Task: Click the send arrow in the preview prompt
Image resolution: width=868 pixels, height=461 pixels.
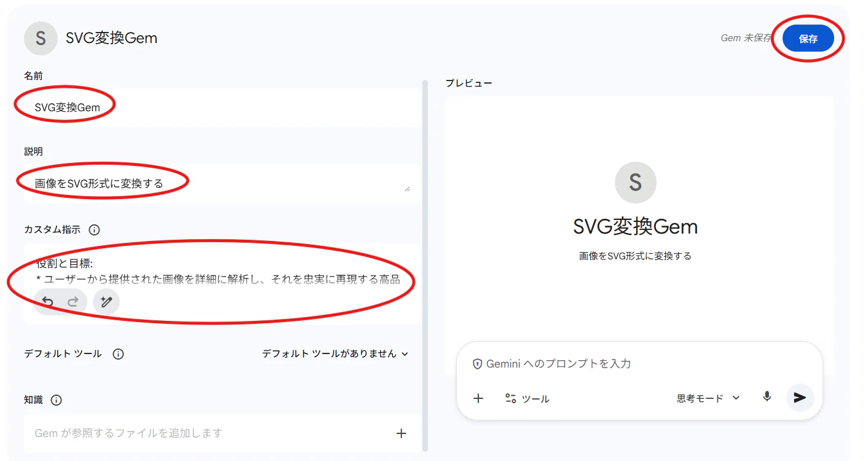Action: [800, 398]
